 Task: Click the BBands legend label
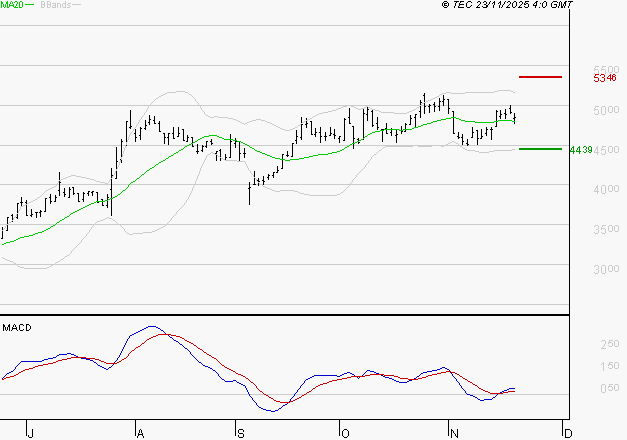tap(56, 4)
